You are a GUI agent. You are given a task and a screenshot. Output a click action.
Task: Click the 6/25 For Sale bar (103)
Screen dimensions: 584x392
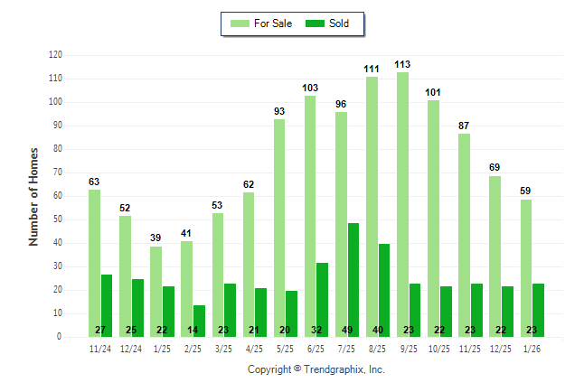pyautogui.click(x=310, y=216)
